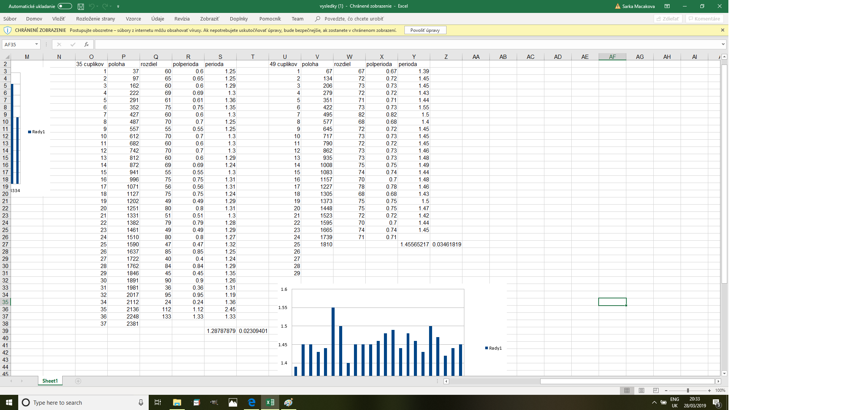Switch to Normal view icon in status bar

pos(627,390)
